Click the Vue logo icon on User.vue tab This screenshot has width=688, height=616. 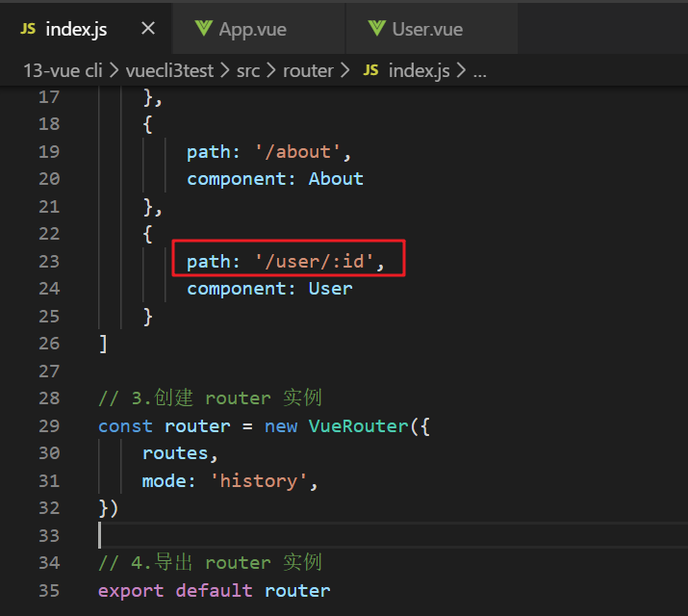click(x=377, y=29)
